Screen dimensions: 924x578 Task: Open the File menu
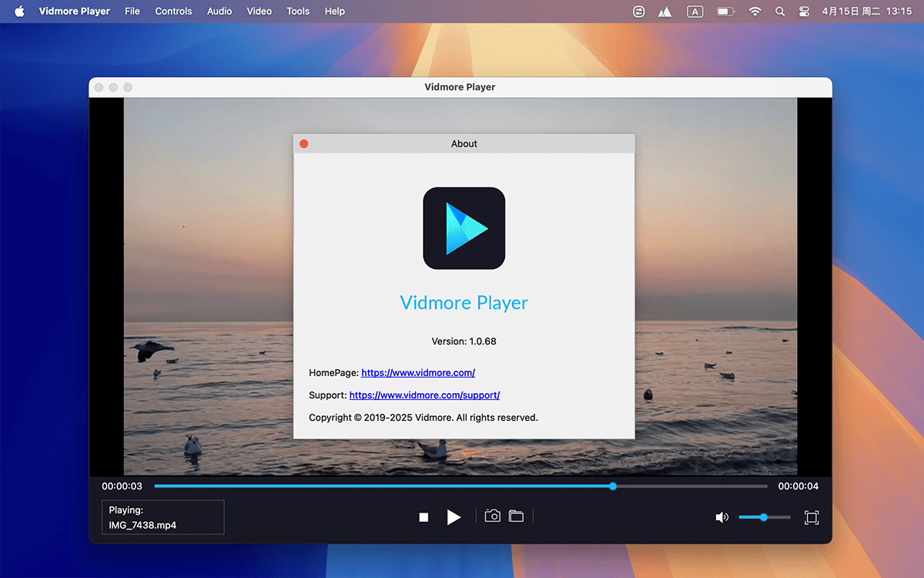pos(132,12)
